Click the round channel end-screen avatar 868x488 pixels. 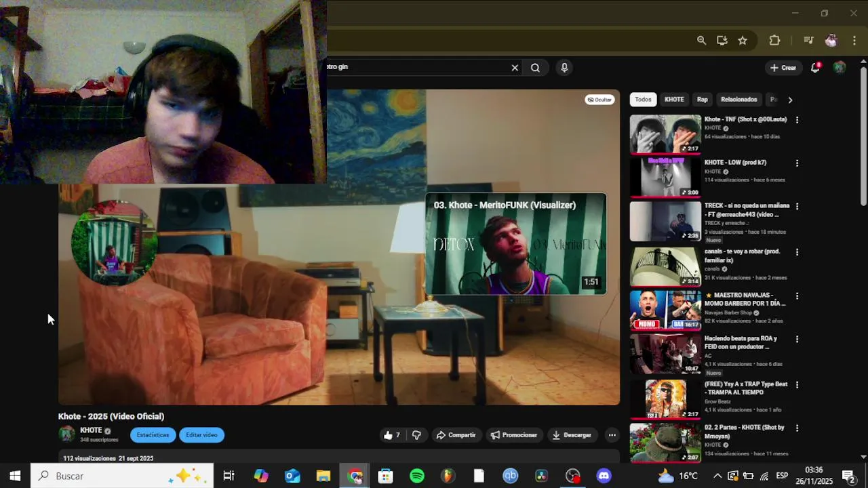tap(114, 243)
